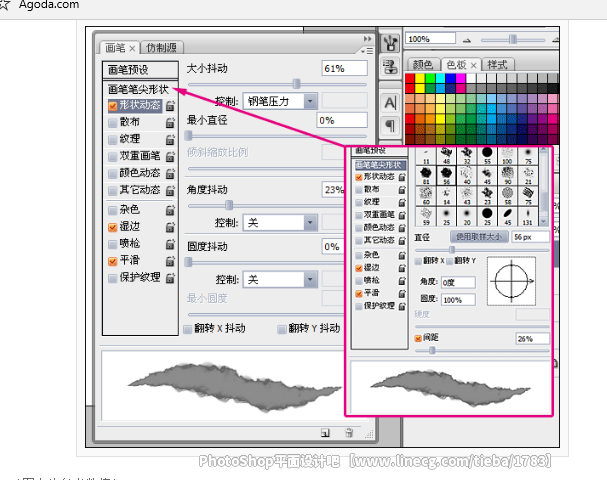Enable the 散布 checkbox

point(113,123)
